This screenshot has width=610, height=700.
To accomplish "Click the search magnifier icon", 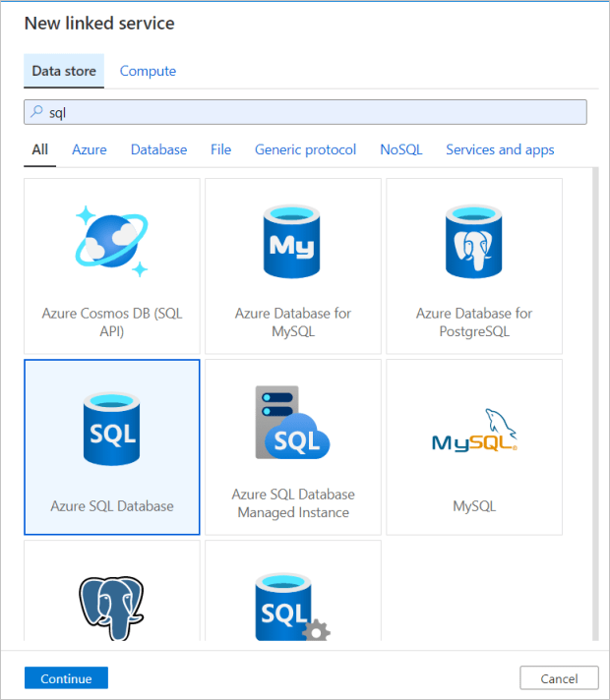I will 36,112.
